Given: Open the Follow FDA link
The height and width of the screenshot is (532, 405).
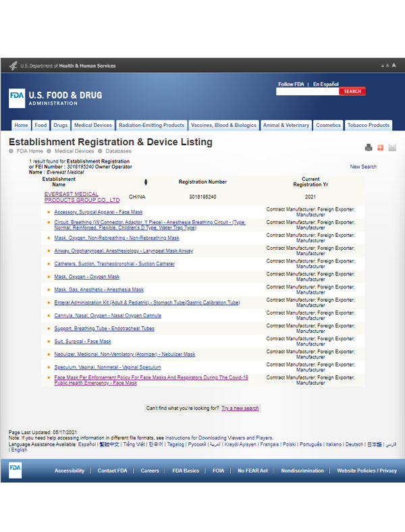Looking at the screenshot, I should [x=291, y=84].
